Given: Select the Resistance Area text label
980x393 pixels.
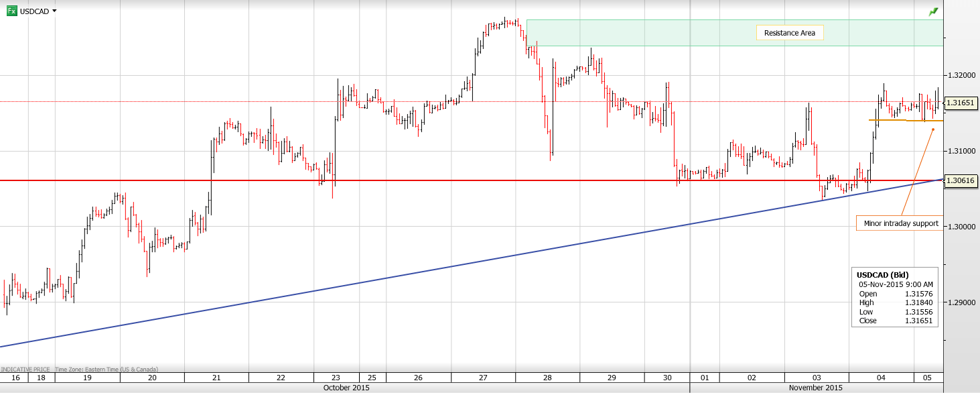Looking at the screenshot, I should coord(790,33).
